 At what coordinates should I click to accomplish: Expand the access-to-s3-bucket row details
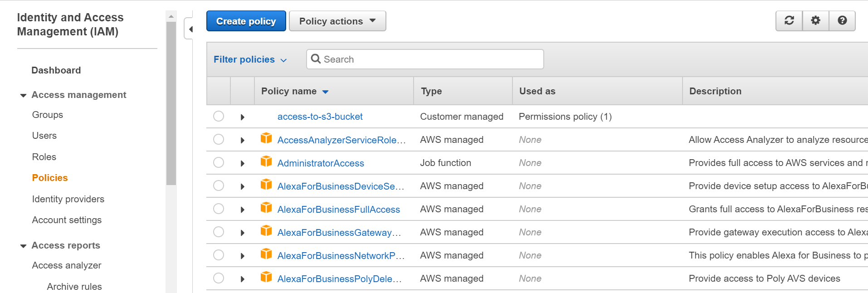coord(243,117)
